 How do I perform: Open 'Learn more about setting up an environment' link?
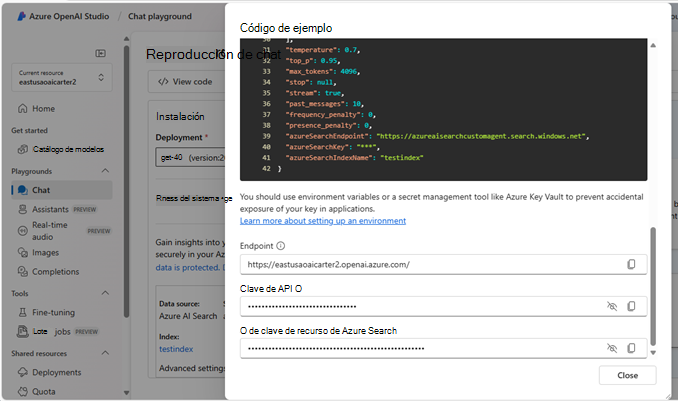pyautogui.click(x=323, y=221)
